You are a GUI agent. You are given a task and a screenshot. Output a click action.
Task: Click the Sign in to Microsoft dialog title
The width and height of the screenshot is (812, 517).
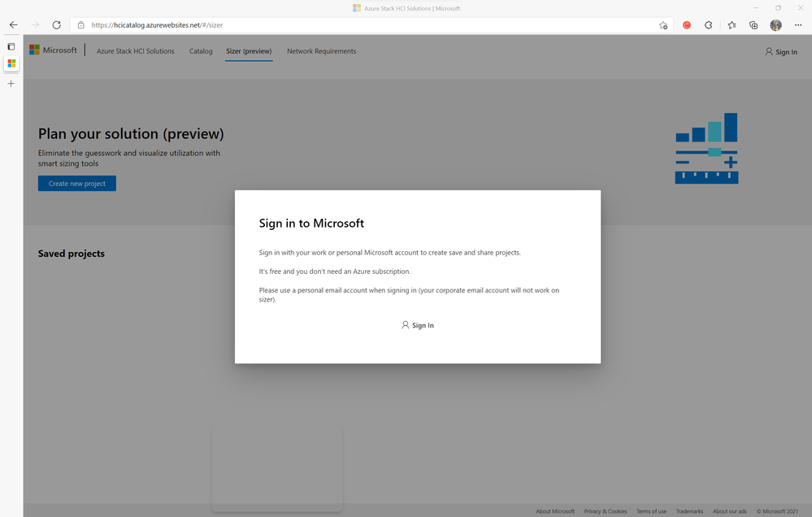tap(311, 224)
